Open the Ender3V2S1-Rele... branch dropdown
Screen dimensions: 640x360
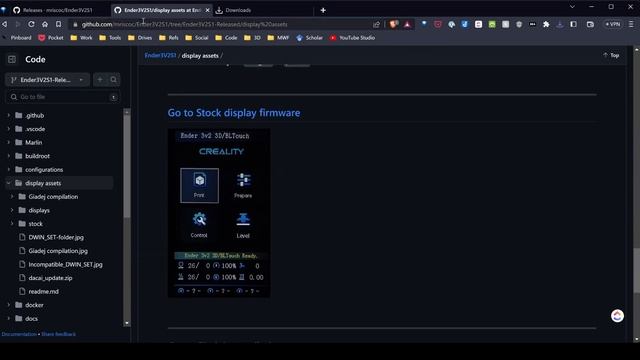47,80
